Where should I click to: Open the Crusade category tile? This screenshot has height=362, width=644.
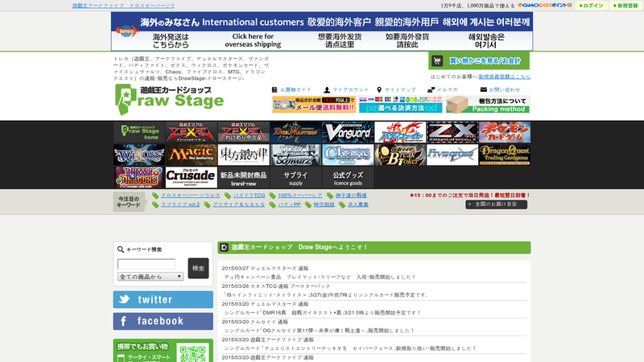pyautogui.click(x=192, y=177)
